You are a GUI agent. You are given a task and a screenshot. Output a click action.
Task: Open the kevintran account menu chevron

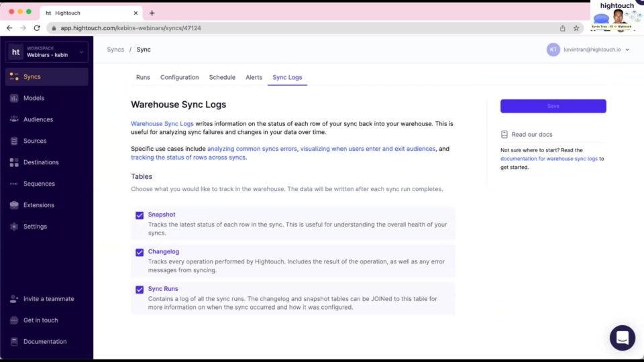627,50
